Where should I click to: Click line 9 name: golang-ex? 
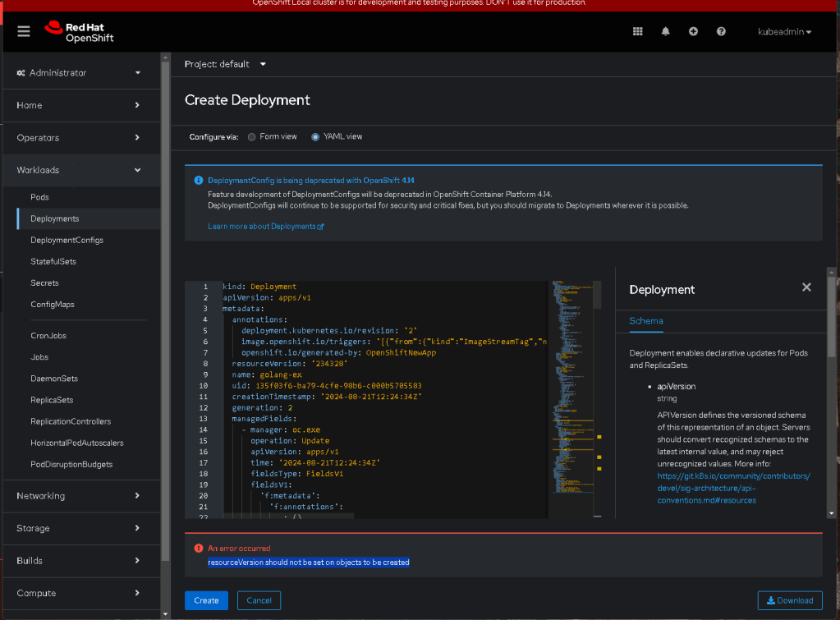click(x=267, y=374)
